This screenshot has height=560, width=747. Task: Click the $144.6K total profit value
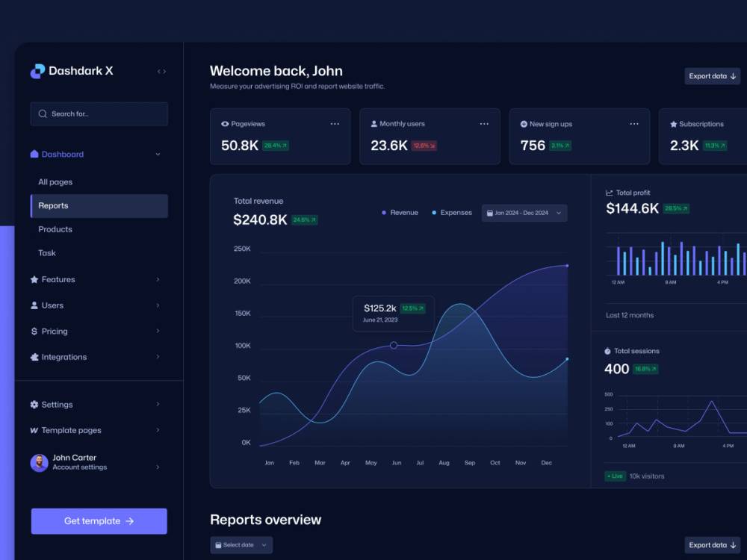click(632, 208)
